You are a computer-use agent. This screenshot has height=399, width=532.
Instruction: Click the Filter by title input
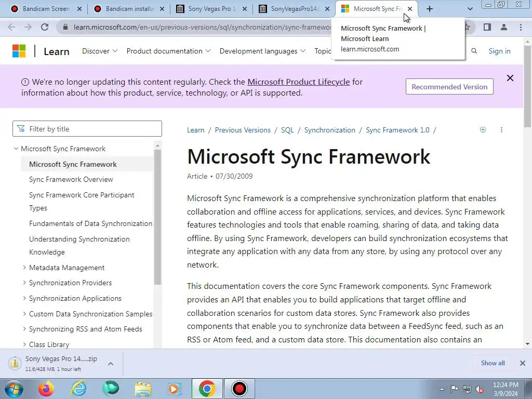pos(87,129)
